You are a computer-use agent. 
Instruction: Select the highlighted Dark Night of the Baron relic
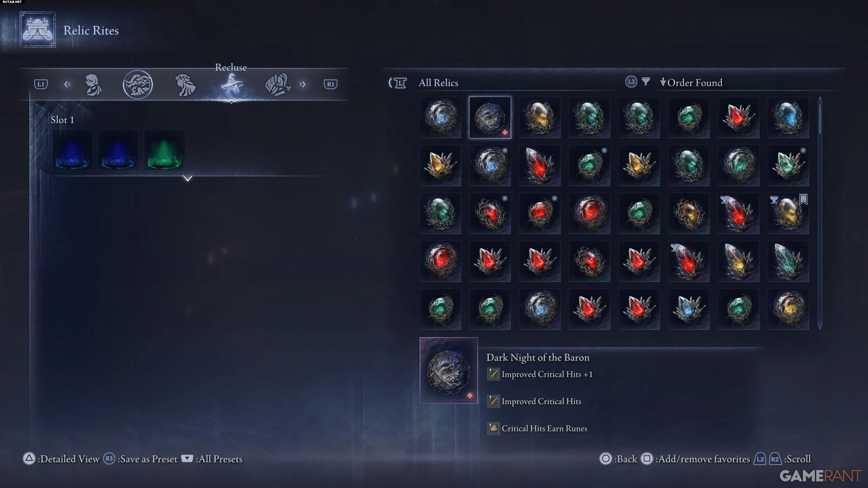490,117
